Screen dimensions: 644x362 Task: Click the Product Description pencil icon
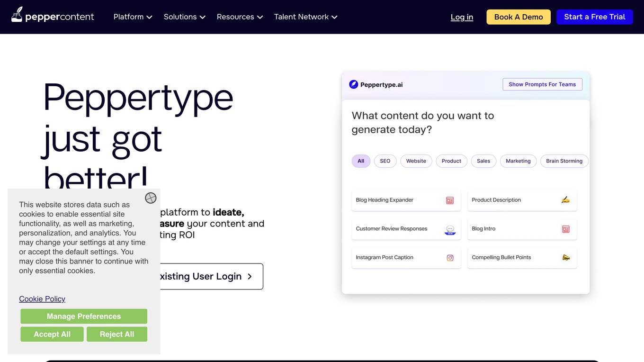[x=565, y=200]
